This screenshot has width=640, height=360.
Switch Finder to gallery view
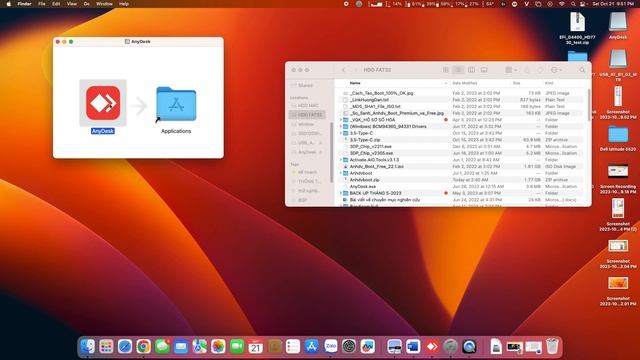pos(484,70)
